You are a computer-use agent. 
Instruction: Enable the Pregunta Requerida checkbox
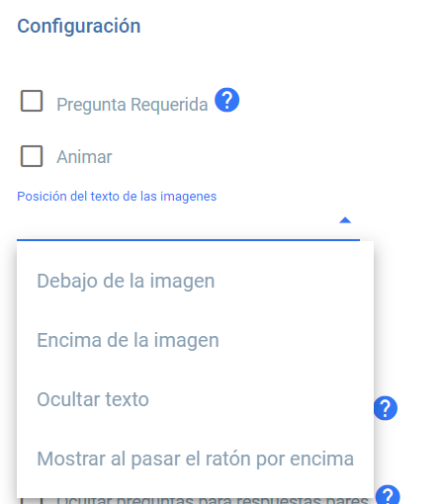point(32,101)
